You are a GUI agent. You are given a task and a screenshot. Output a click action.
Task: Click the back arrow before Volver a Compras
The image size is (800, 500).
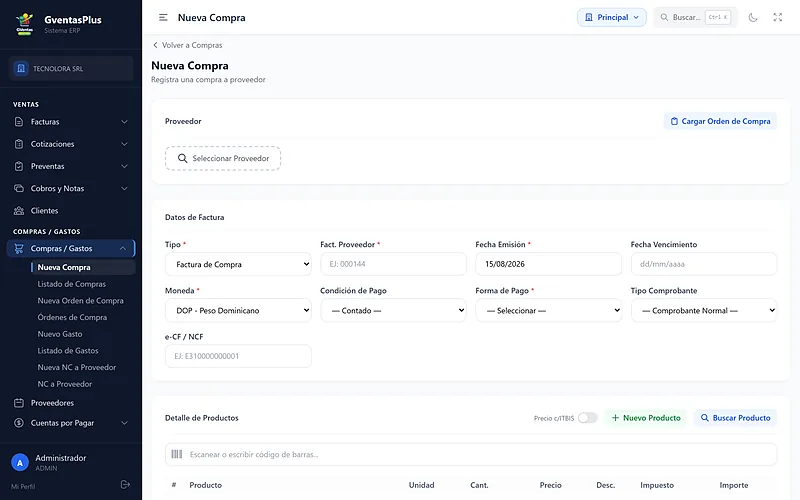pos(155,45)
